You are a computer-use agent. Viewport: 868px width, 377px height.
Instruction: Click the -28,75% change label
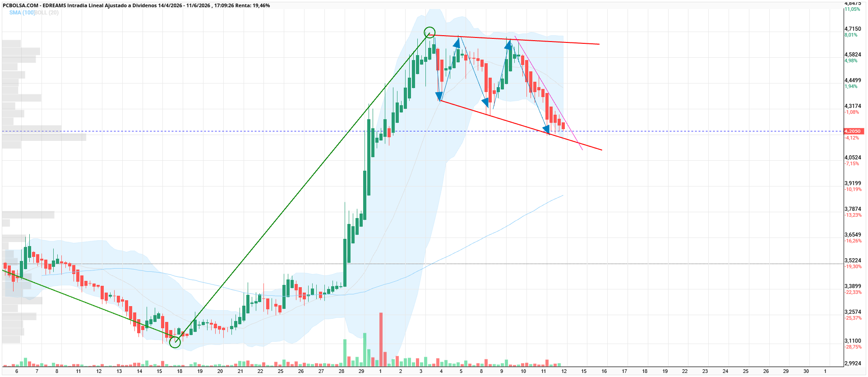(x=853, y=347)
